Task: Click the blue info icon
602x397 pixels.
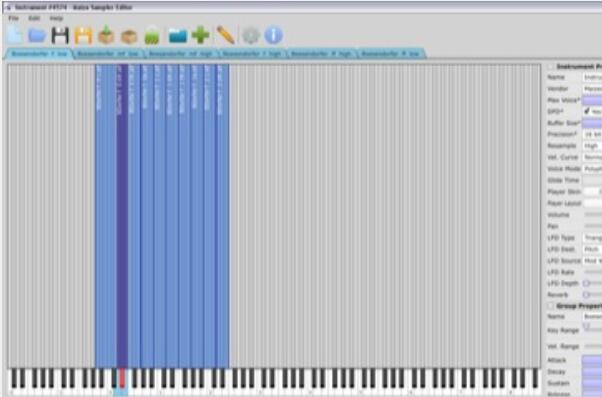Action: 273,35
